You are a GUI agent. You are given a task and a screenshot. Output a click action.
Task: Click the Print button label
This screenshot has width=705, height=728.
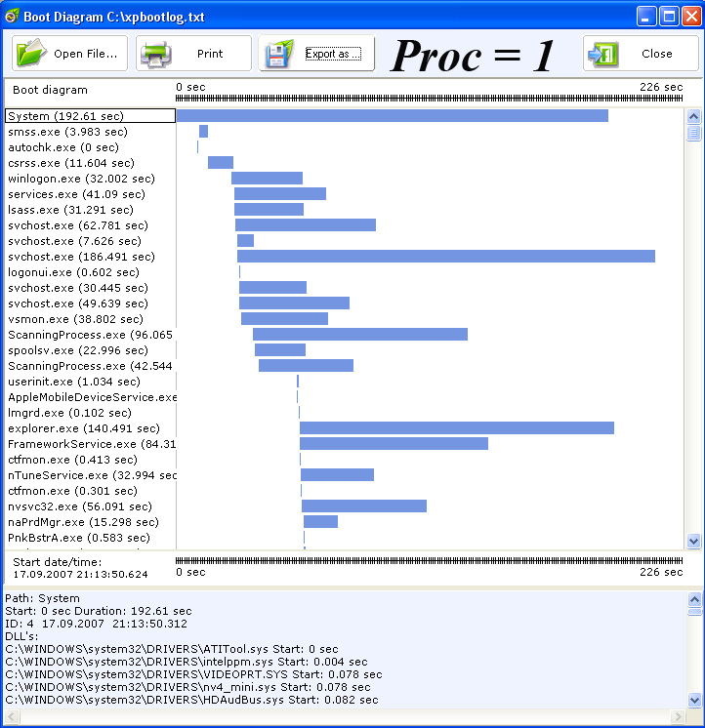(x=210, y=54)
